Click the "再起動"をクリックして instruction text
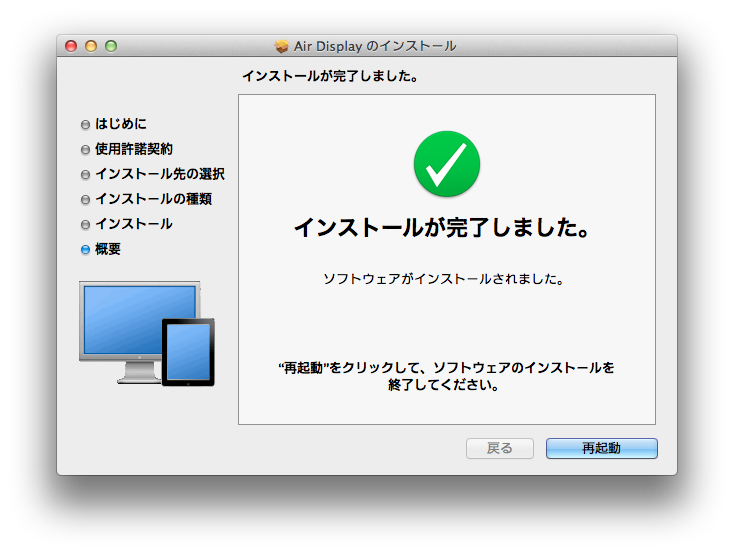The height and width of the screenshot is (554, 734). tap(446, 376)
